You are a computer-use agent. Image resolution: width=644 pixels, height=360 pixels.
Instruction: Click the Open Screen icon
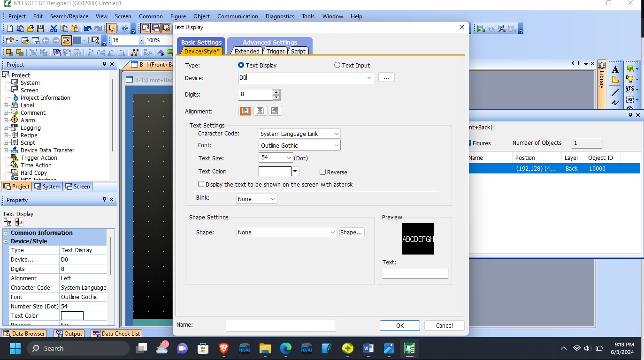pyautogui.click(x=25, y=40)
